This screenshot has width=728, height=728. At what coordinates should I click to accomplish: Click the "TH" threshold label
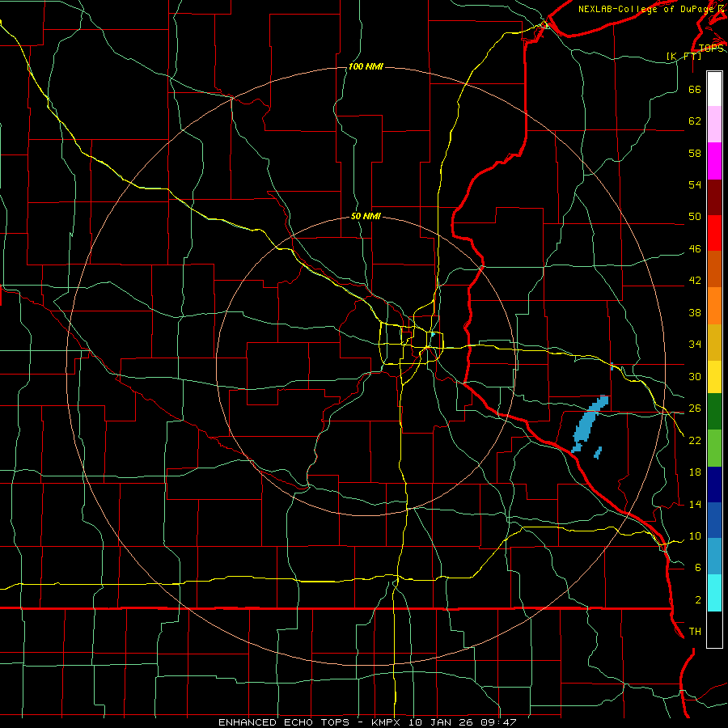[x=695, y=632]
